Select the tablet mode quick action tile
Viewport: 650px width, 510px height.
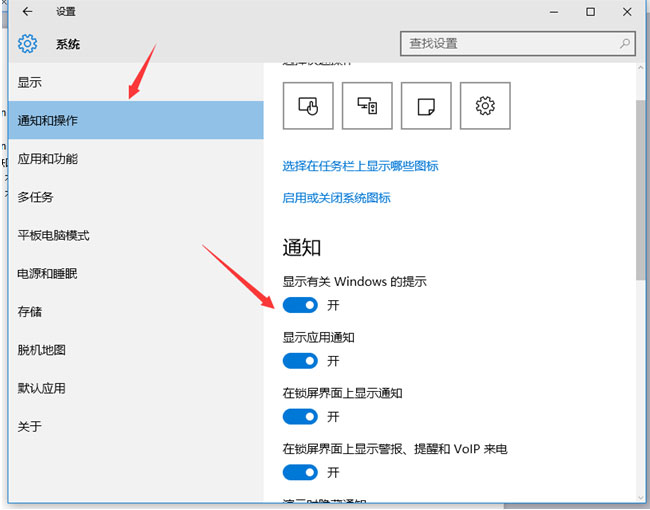pyautogui.click(x=308, y=106)
